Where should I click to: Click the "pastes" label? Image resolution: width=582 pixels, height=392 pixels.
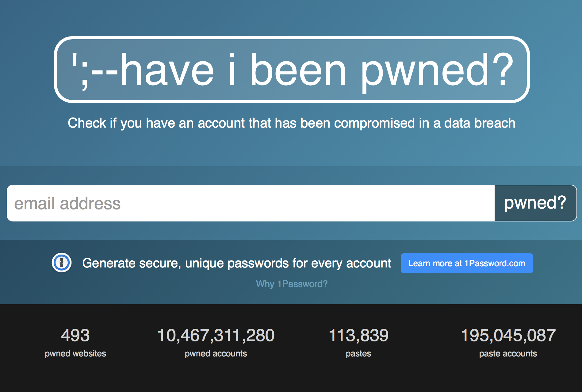(x=358, y=354)
